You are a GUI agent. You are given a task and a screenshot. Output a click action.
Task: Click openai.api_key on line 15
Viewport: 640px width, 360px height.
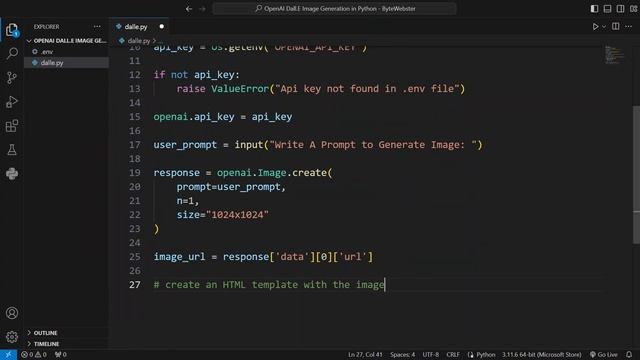pos(194,117)
